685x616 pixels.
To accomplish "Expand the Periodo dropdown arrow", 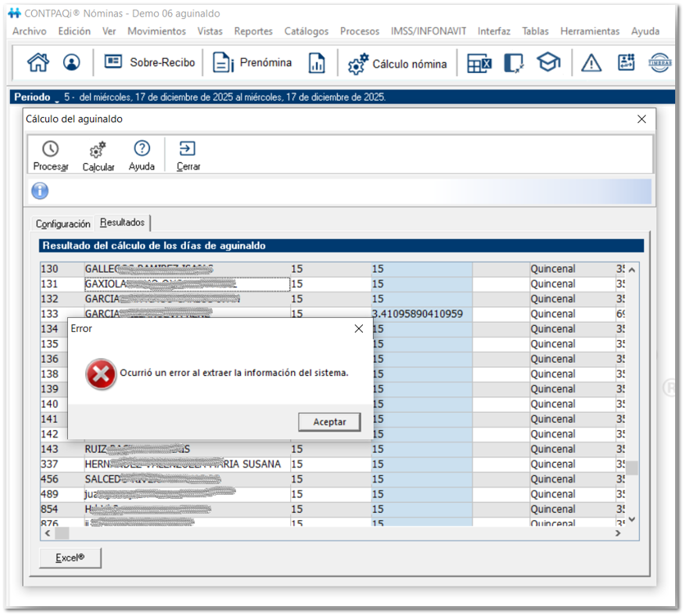I will click(57, 98).
